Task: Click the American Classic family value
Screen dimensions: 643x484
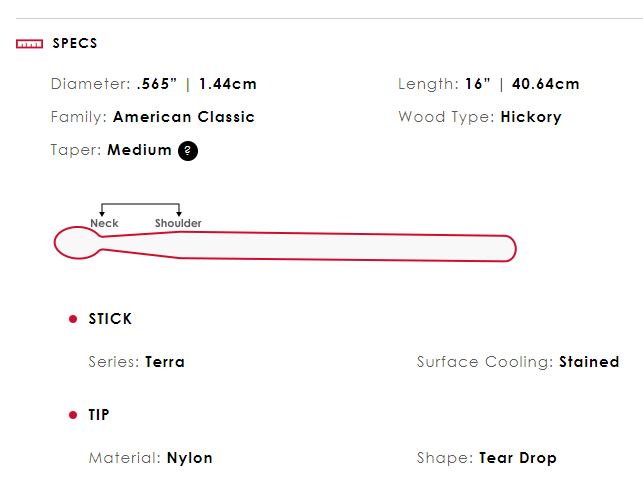Action: (184, 117)
